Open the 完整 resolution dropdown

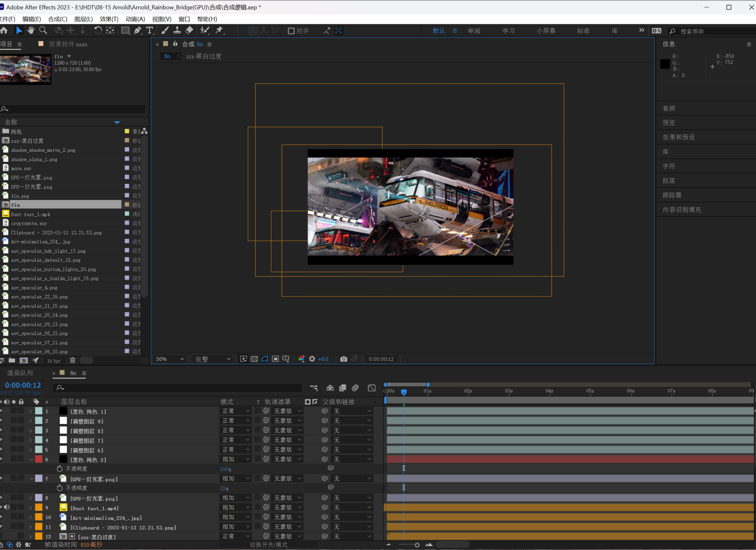coord(213,359)
